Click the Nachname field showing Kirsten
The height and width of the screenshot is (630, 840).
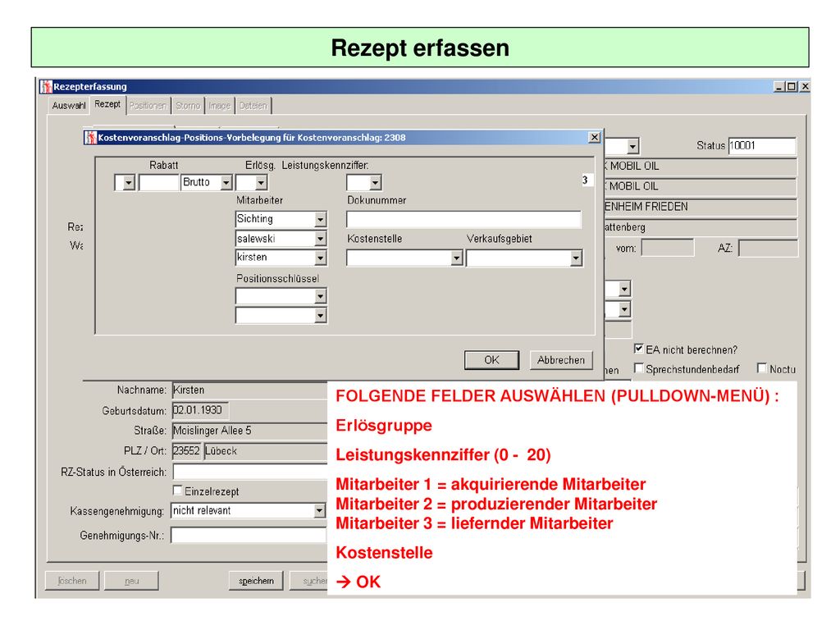(249, 390)
